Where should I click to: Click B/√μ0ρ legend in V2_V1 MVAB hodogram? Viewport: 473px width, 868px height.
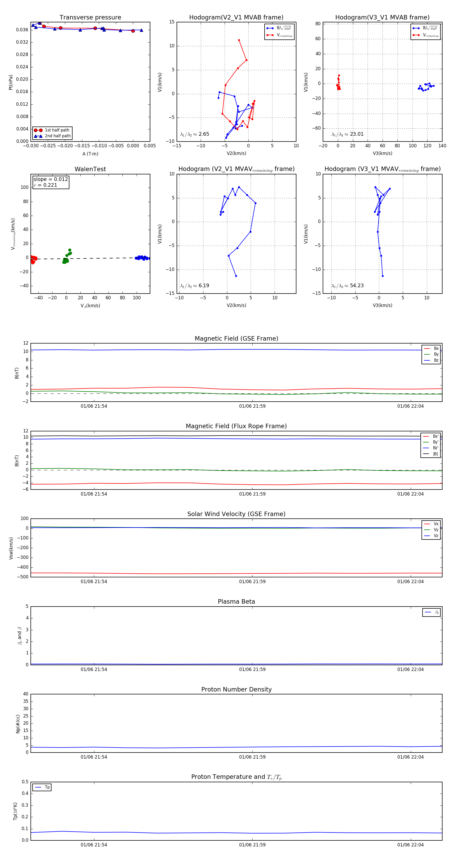click(x=279, y=28)
